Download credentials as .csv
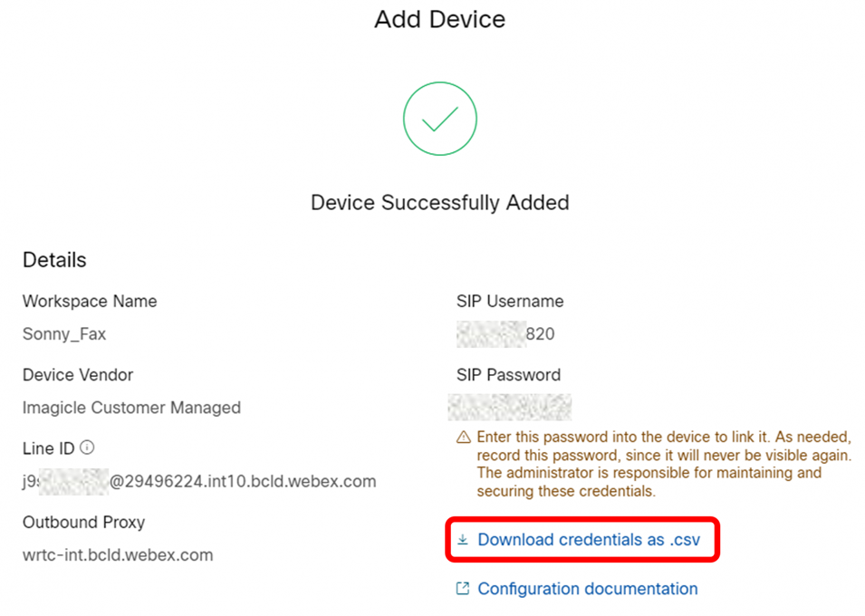Screen dimensions: 865x616 (x=588, y=540)
